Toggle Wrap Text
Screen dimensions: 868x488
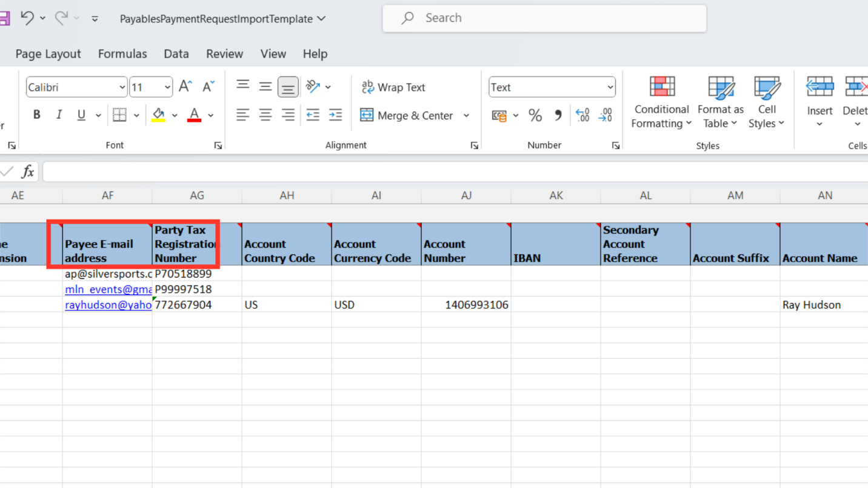394,87
